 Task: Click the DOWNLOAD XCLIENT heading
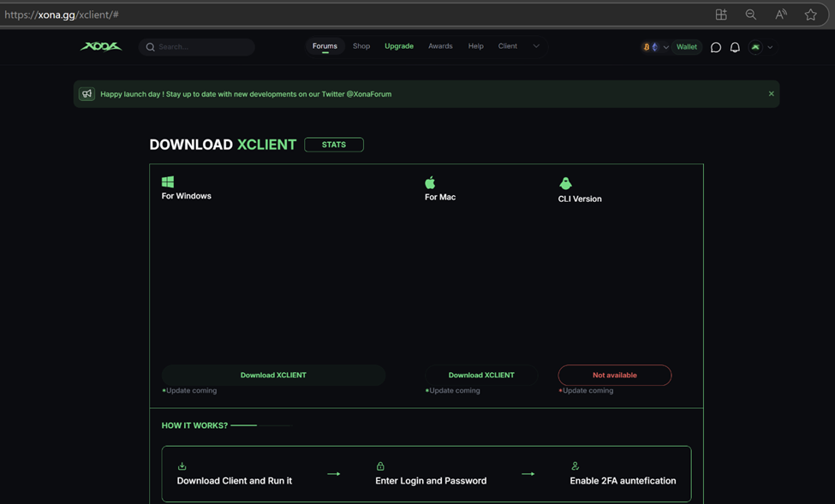(x=223, y=145)
